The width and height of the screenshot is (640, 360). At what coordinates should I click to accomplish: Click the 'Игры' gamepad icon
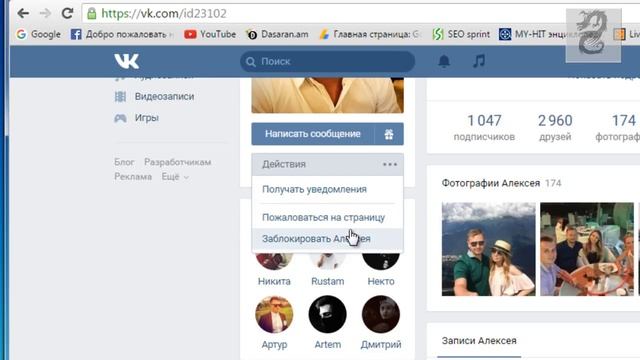point(120,118)
